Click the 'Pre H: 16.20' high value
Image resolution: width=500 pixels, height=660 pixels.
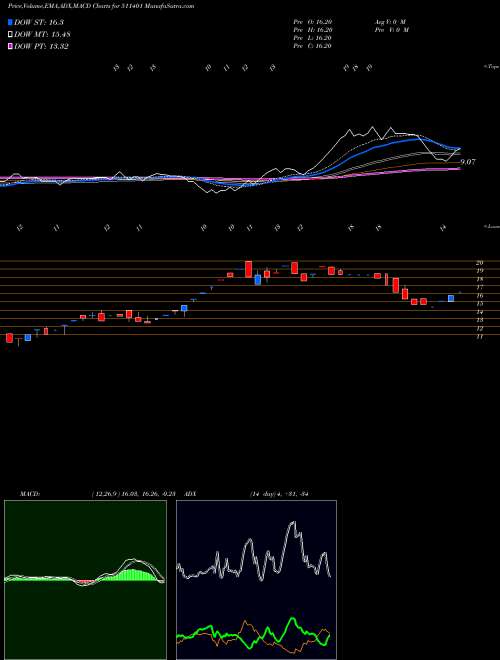click(x=313, y=30)
